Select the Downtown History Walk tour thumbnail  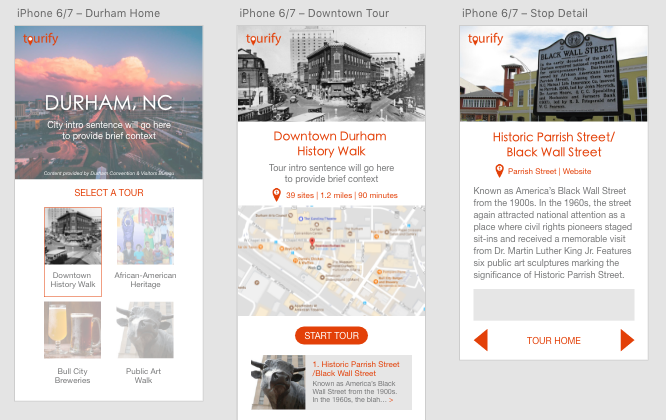click(73, 237)
